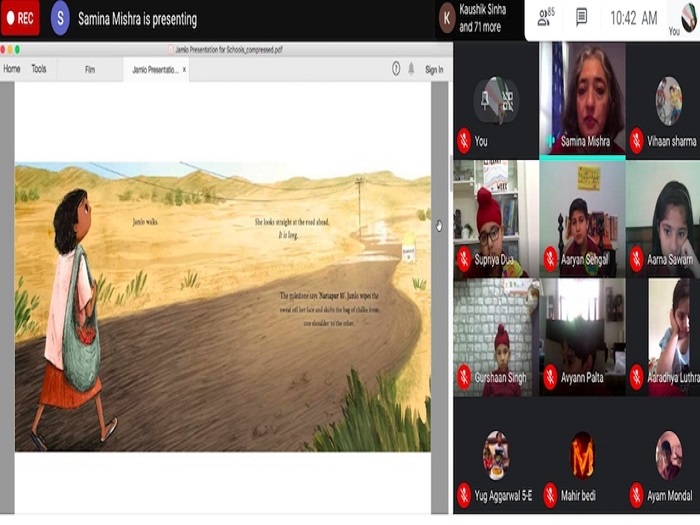Select Supriya Dua's video tile
The height and width of the screenshot is (525, 700).
click(496, 219)
